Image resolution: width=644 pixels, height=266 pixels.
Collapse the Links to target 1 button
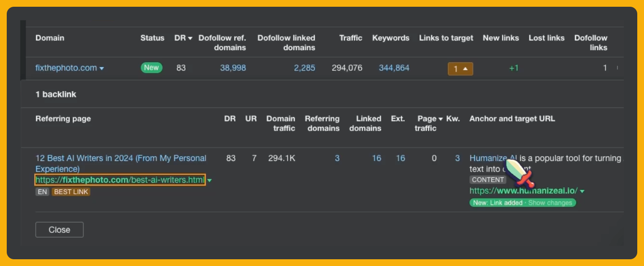(x=460, y=69)
